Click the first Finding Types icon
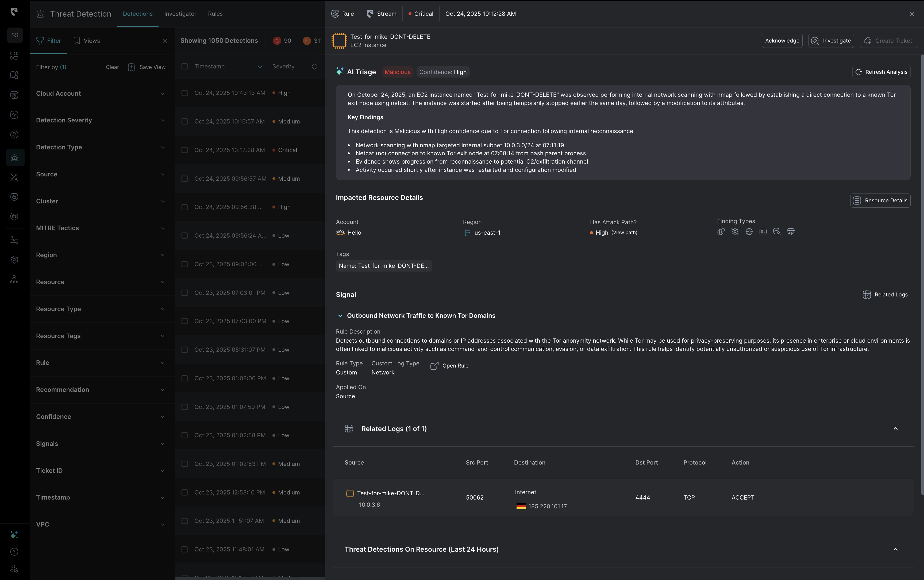 (721, 232)
